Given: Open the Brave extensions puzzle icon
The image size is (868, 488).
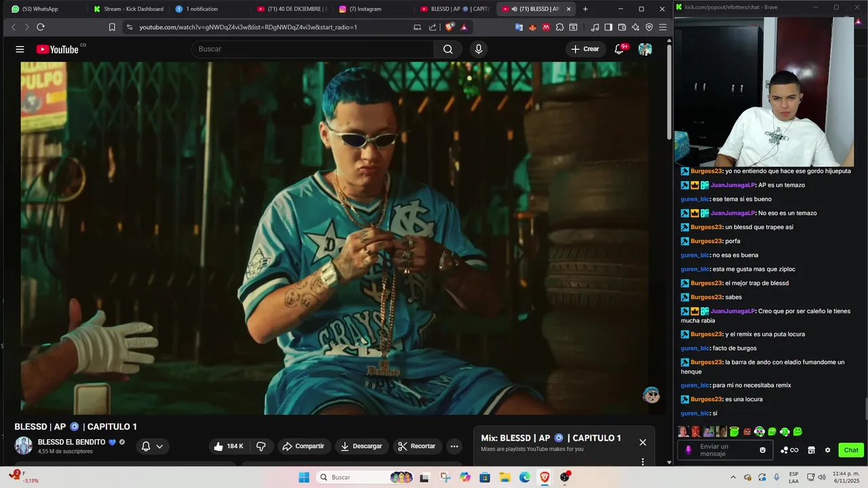Looking at the screenshot, I should (559, 27).
